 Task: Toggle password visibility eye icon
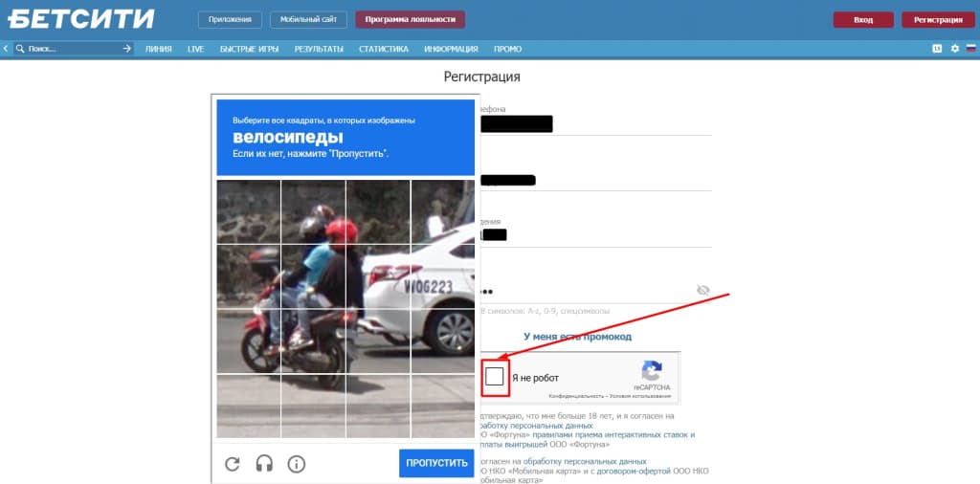703,290
